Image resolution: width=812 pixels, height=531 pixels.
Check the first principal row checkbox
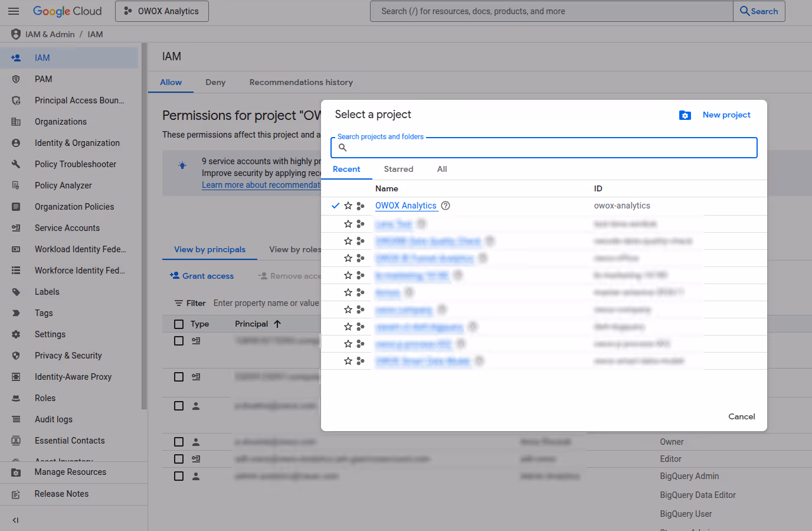(179, 341)
